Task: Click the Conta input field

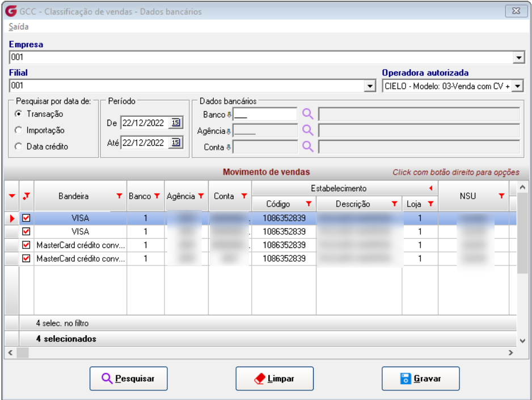Action: click(265, 147)
